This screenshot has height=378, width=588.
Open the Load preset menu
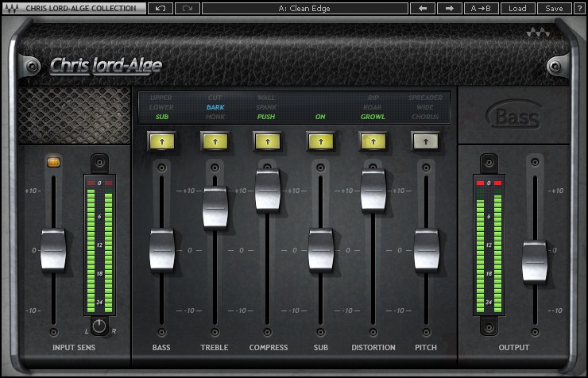(517, 8)
